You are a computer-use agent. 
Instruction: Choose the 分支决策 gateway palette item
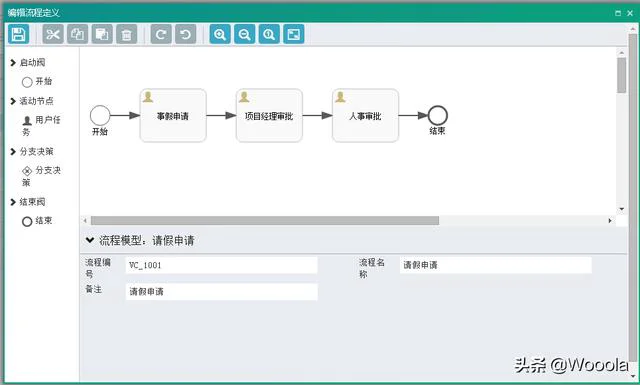(41, 176)
